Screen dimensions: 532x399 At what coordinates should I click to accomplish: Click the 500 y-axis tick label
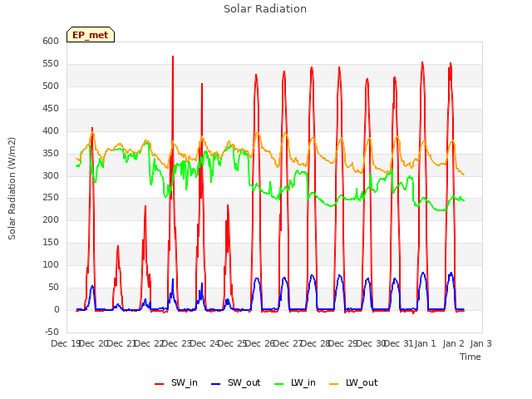51,86
